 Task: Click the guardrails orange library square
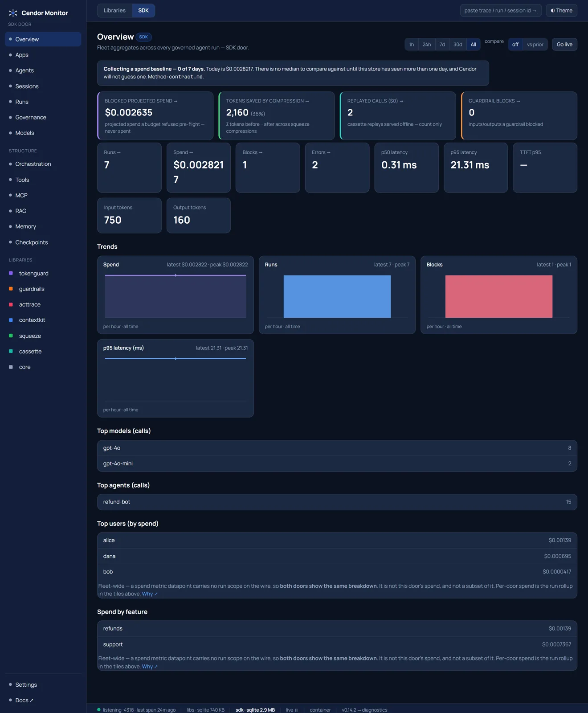tap(11, 289)
